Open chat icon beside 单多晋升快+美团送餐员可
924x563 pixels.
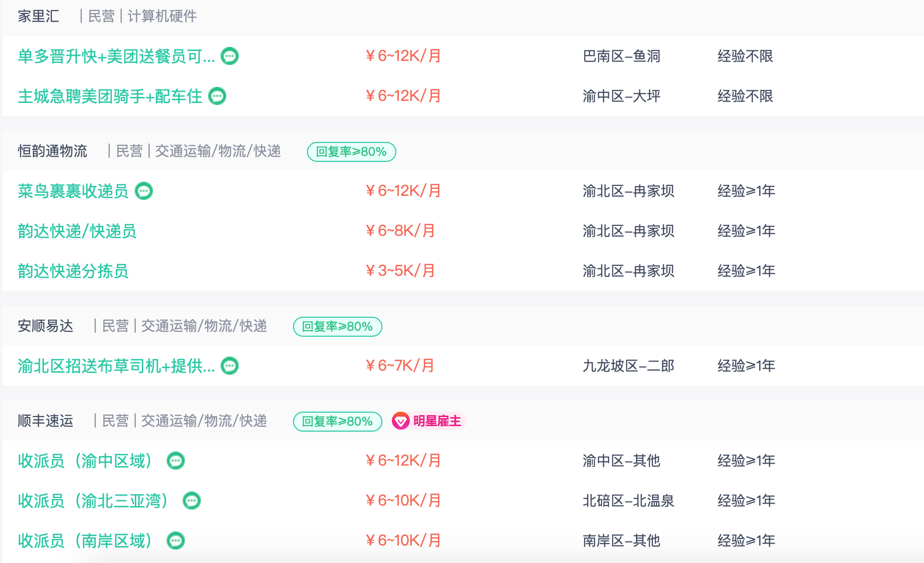point(230,56)
